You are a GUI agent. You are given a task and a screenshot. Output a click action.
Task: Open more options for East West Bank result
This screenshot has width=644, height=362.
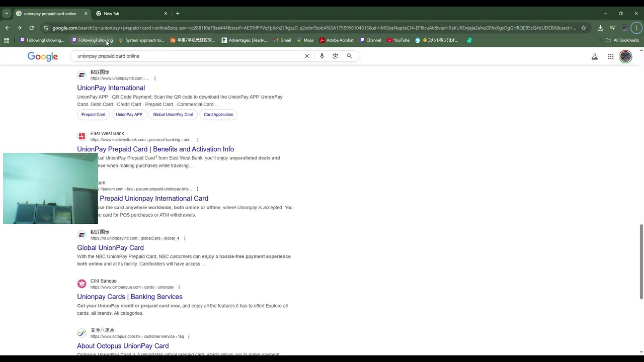[198, 140]
